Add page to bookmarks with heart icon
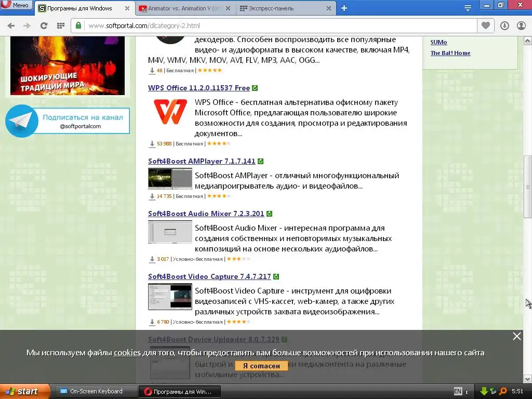The image size is (532, 399). (x=486, y=25)
